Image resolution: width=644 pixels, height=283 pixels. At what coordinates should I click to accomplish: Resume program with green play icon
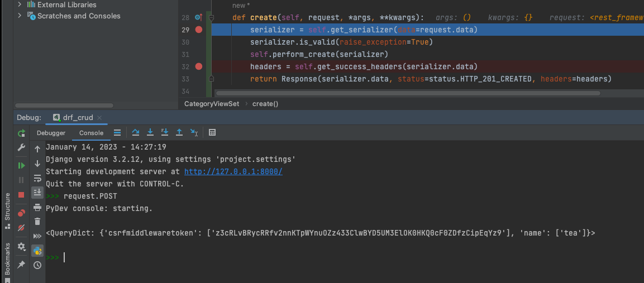tap(21, 166)
